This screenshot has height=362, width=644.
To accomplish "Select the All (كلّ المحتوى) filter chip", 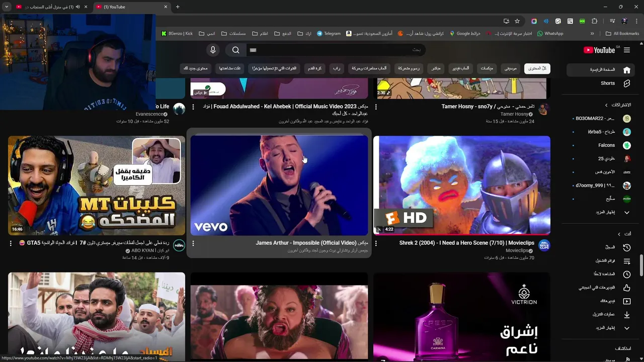I will [x=537, y=68].
